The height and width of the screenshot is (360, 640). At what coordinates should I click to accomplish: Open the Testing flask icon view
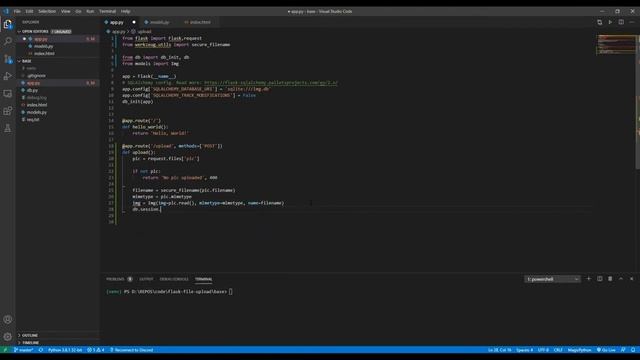[8, 128]
